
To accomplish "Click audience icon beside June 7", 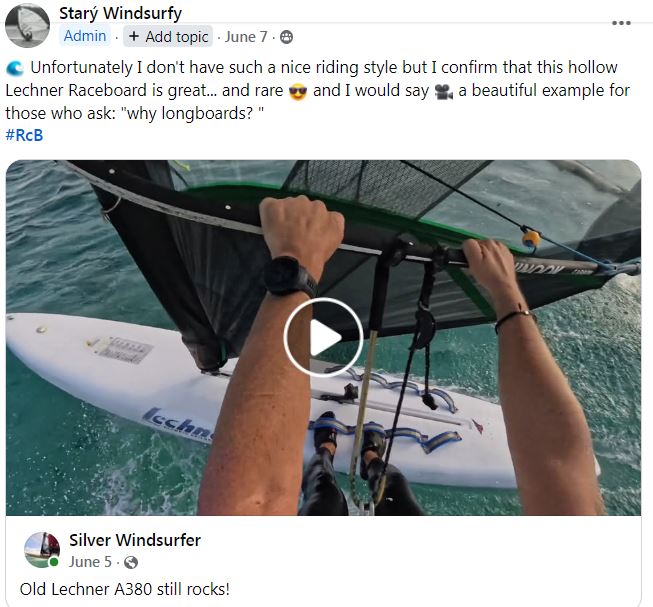I will coord(287,37).
